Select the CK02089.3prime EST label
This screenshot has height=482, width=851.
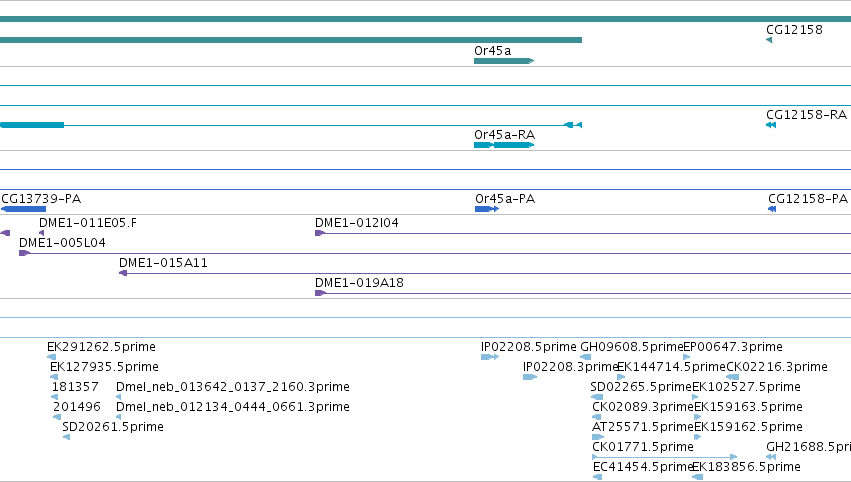(x=643, y=407)
